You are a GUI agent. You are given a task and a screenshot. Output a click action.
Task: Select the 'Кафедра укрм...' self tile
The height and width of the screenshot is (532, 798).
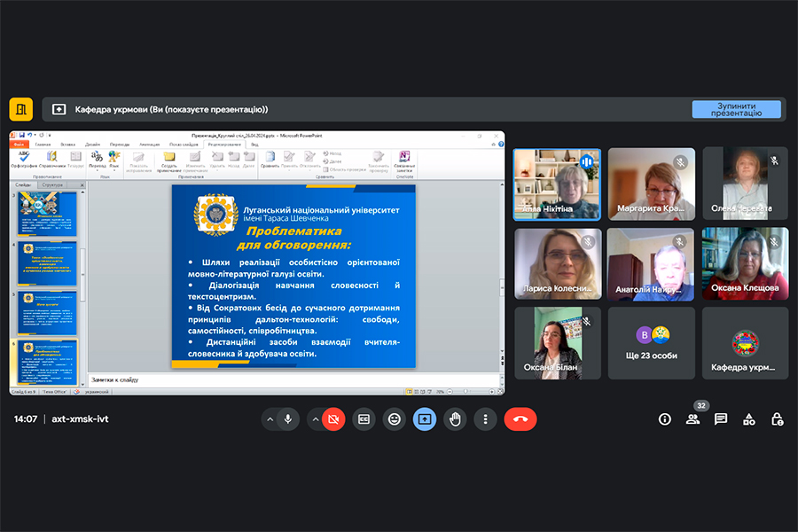tap(745, 343)
